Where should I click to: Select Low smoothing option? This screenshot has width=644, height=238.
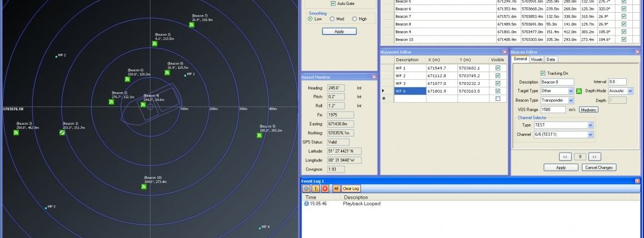tap(311, 19)
